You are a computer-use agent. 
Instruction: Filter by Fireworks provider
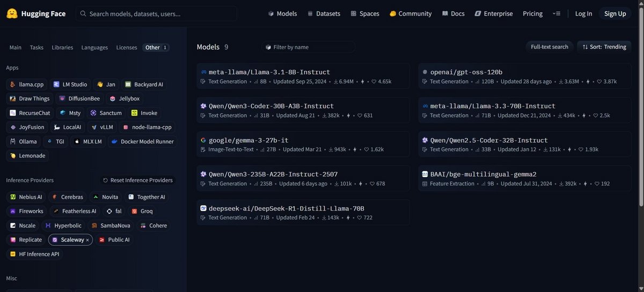coord(27,211)
